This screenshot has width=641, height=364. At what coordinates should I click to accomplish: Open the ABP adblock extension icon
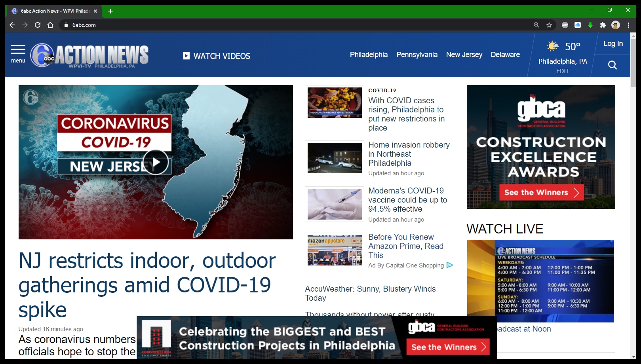click(x=565, y=25)
